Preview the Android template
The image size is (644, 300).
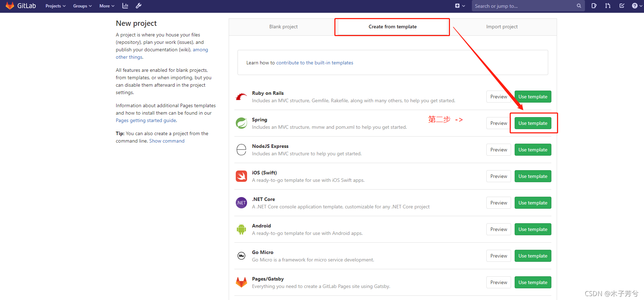click(499, 229)
